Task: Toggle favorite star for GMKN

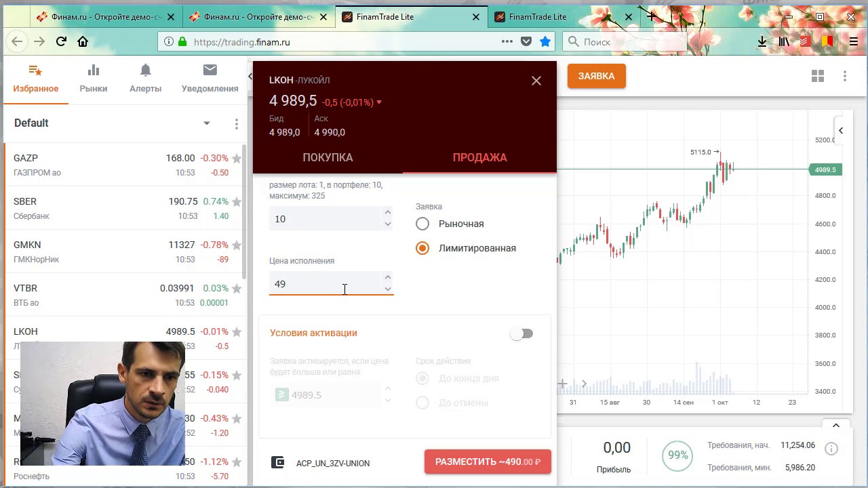Action: [237, 245]
